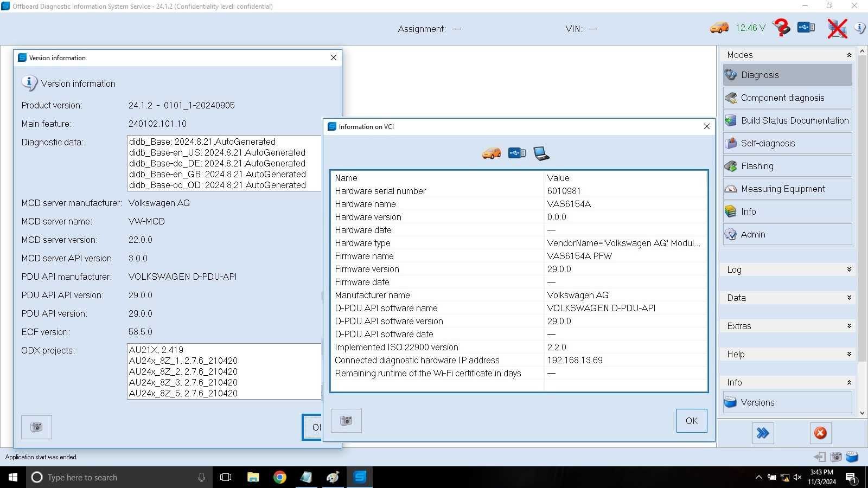This screenshot has height=488, width=868.
Task: Select the car icon in VCI dialog
Action: click(x=492, y=153)
